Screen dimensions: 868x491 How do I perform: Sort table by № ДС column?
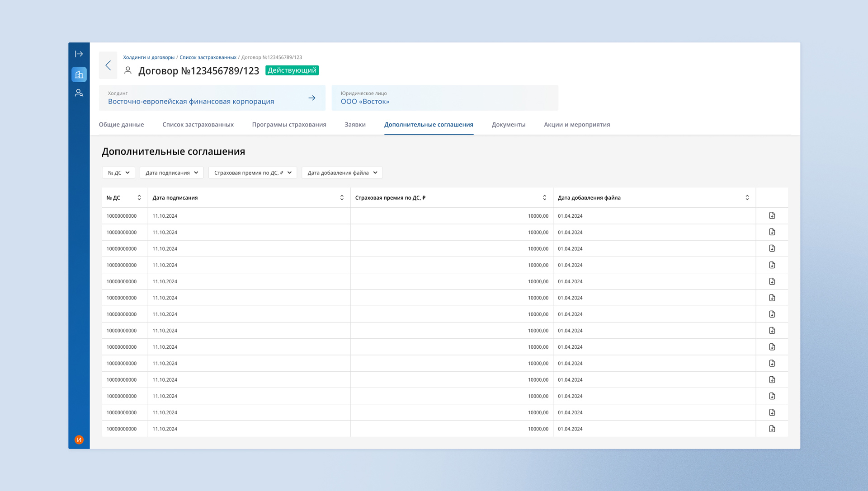click(139, 197)
